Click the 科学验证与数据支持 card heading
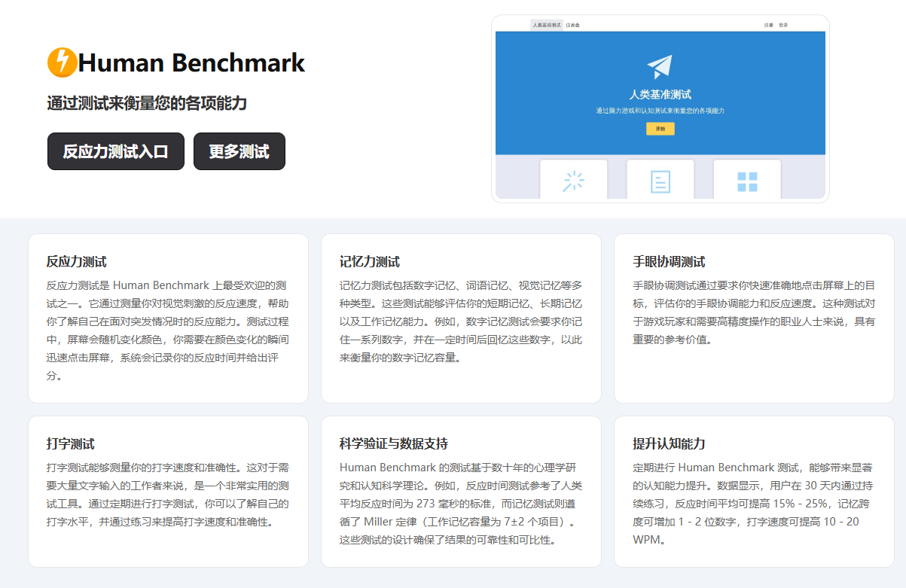This screenshot has width=906, height=588. tap(394, 444)
